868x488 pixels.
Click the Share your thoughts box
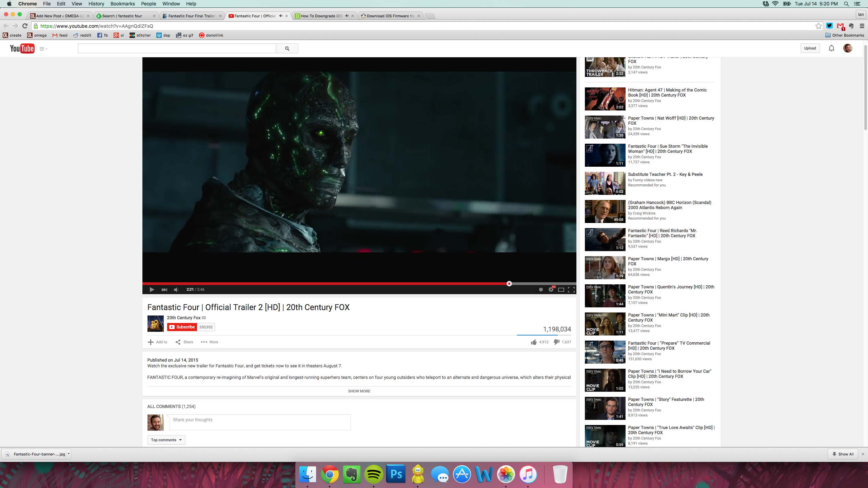pos(260,422)
